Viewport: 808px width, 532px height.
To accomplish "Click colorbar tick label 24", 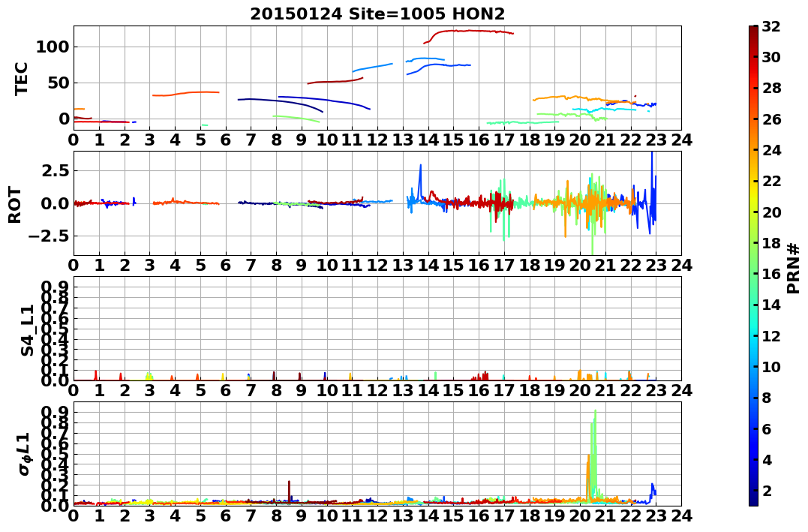I will pyautogui.click(x=771, y=150).
